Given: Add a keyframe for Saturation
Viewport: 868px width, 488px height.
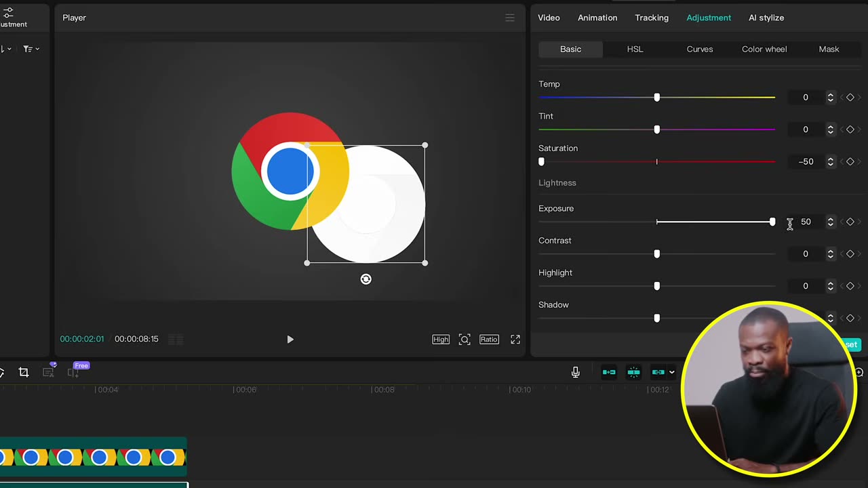Looking at the screenshot, I should click(x=850, y=161).
